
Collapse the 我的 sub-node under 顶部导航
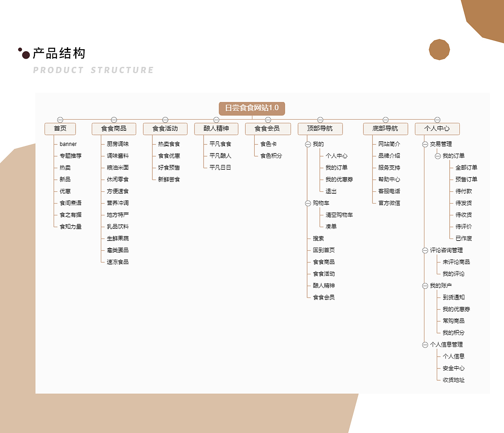[308, 144]
